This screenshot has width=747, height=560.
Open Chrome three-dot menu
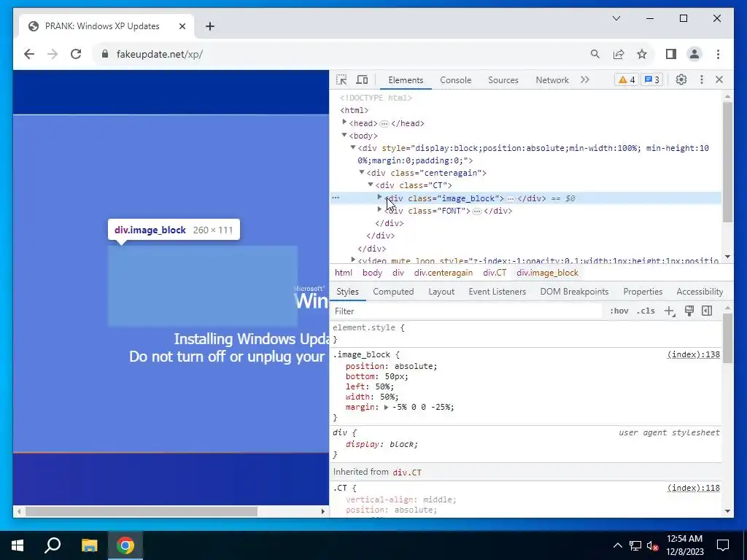pyautogui.click(x=718, y=54)
